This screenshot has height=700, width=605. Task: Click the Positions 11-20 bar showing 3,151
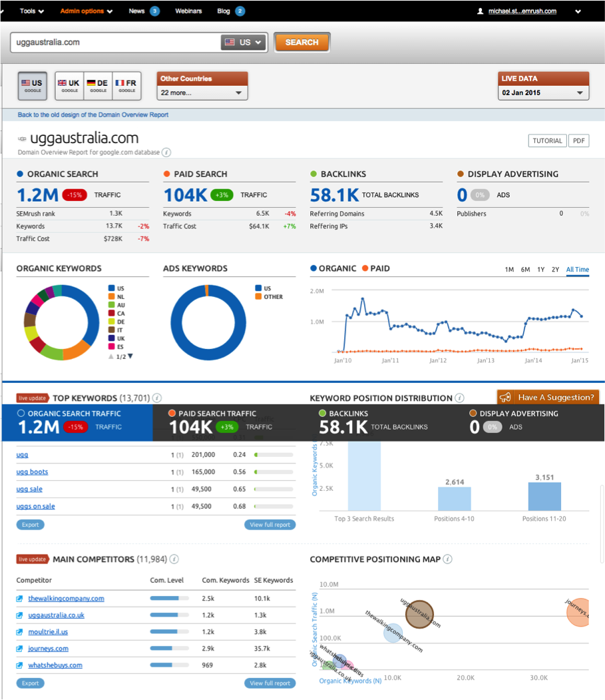[544, 496]
